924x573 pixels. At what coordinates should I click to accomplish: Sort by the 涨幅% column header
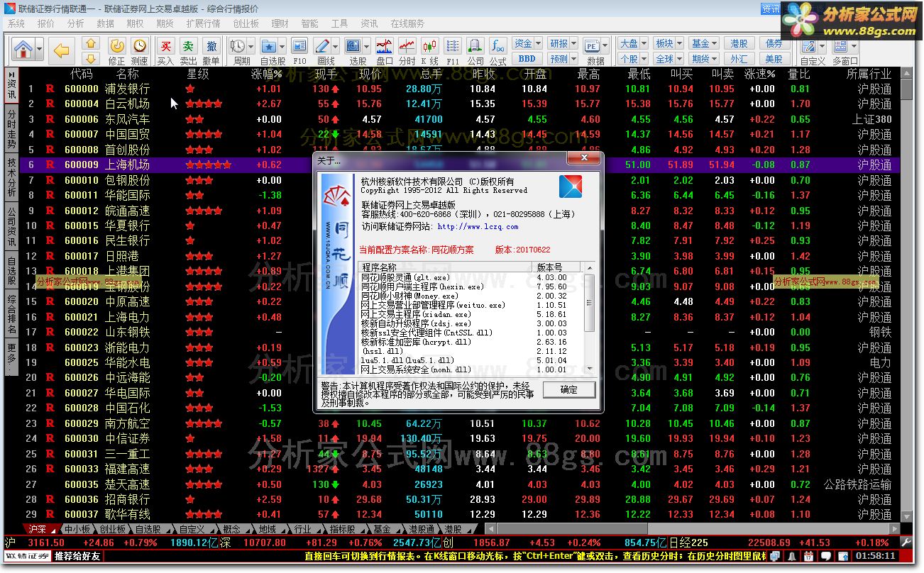click(266, 74)
